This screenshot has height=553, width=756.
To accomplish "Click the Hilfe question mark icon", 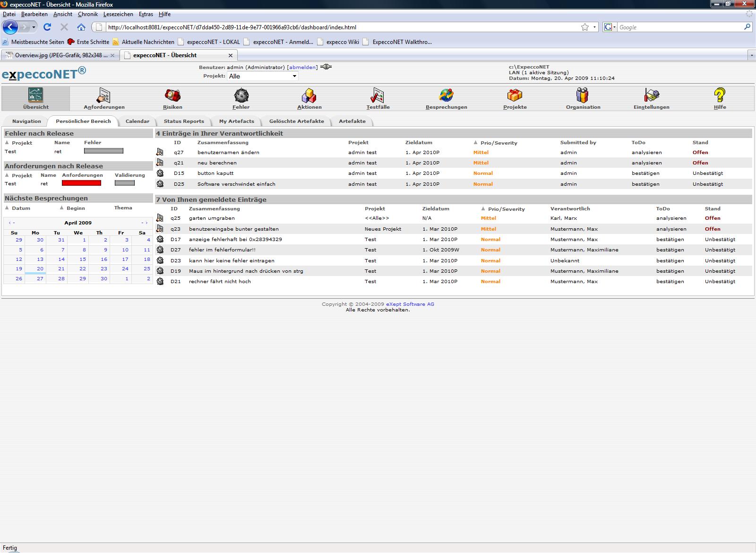I will point(719,96).
